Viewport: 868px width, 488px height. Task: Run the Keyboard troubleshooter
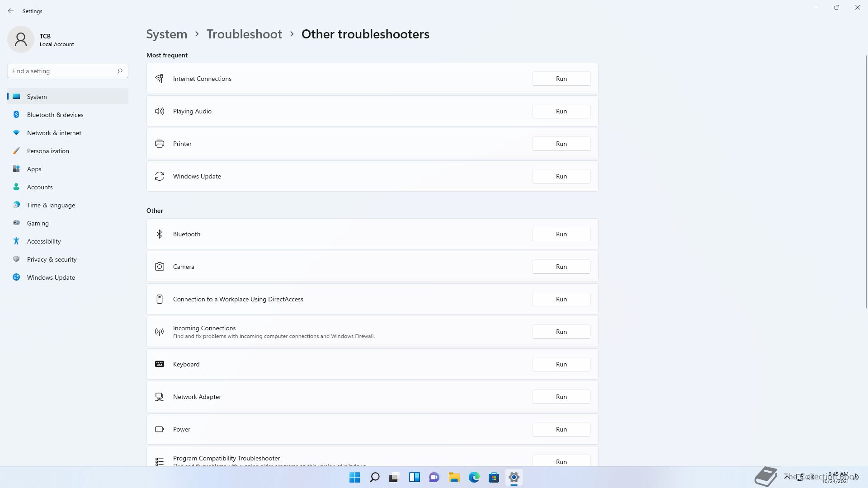561,364
